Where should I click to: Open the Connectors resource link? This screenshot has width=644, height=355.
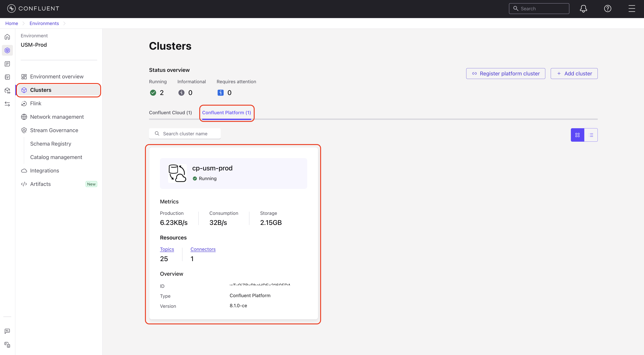coord(203,249)
